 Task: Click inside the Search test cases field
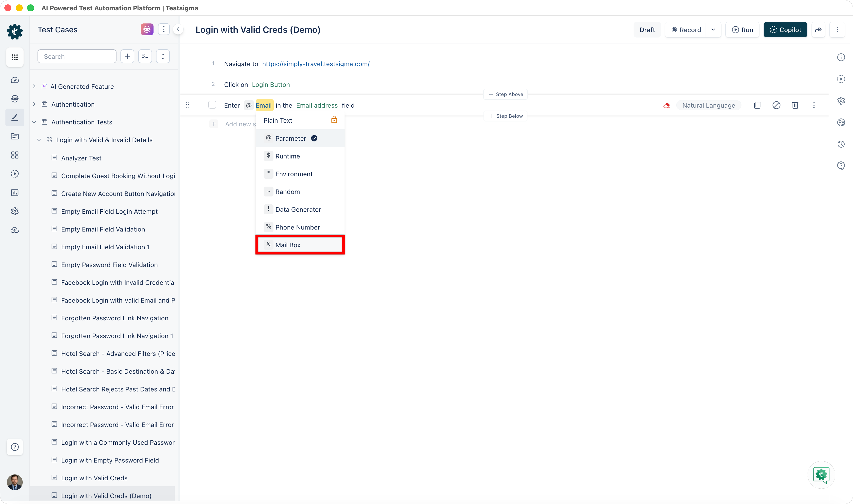pyautogui.click(x=77, y=56)
